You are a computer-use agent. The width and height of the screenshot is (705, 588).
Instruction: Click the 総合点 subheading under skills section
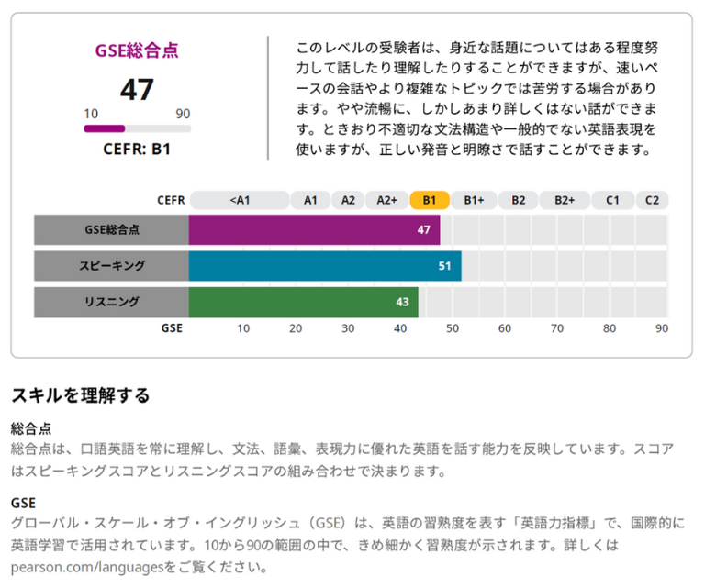(x=31, y=428)
